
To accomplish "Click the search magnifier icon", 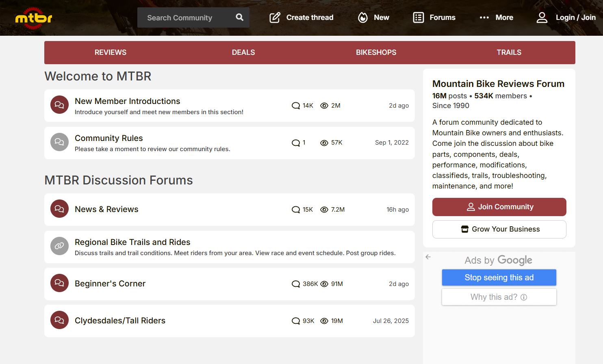I will pyautogui.click(x=240, y=17).
